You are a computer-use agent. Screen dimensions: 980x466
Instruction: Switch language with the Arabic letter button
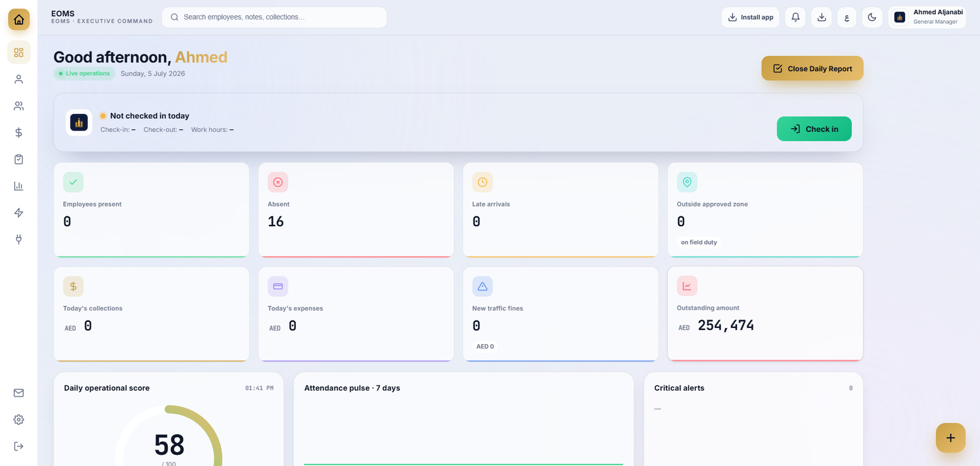pos(846,17)
